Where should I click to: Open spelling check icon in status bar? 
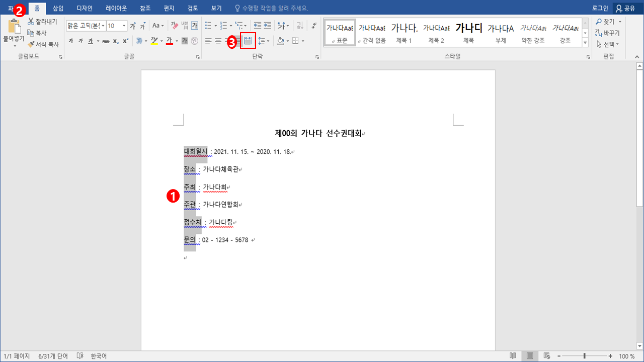[80, 356]
